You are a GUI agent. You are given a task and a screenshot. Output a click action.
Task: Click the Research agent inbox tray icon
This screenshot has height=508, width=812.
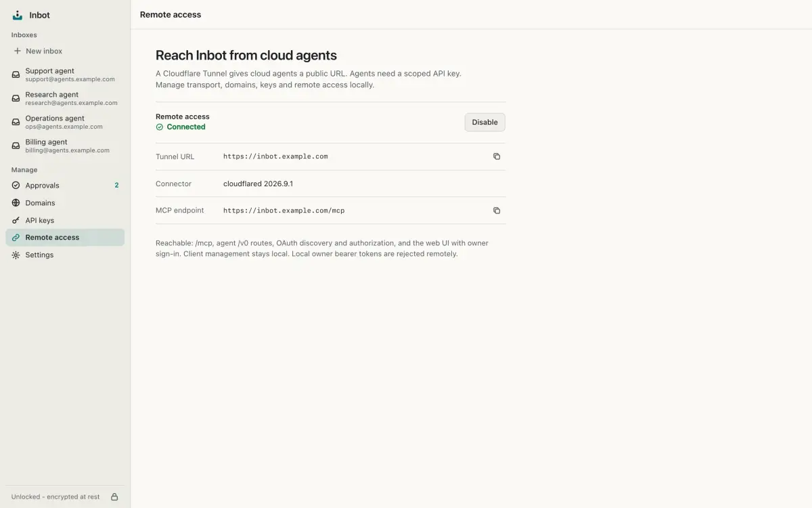coord(16,98)
